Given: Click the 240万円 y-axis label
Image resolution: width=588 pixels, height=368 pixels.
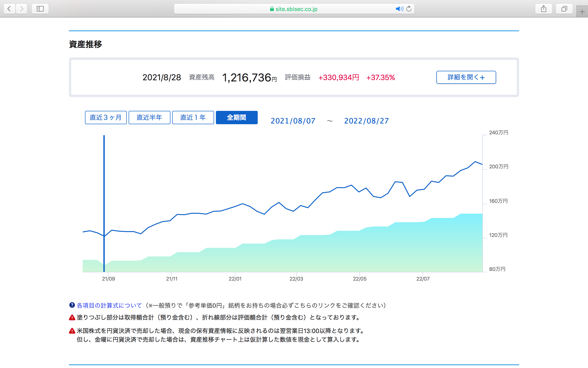Looking at the screenshot, I should (x=499, y=133).
